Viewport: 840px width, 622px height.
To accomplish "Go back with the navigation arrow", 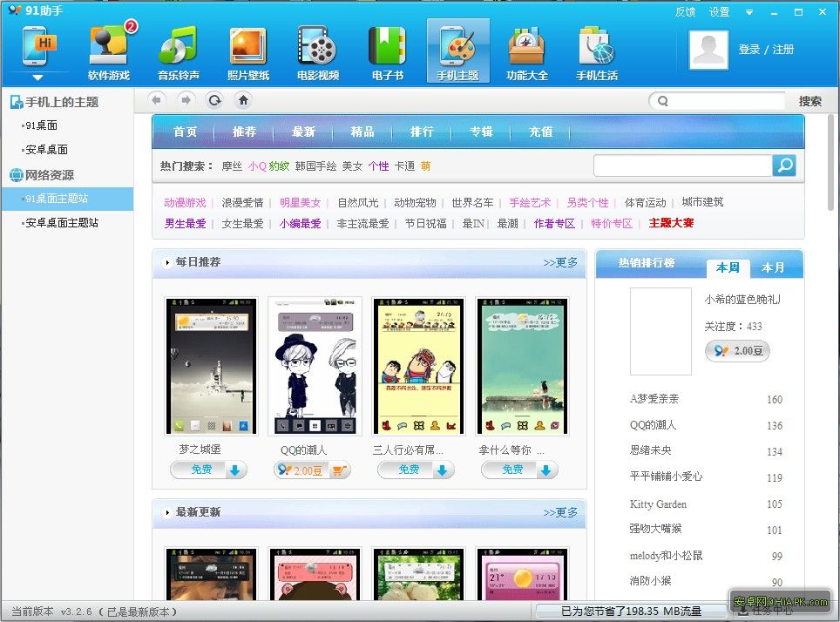I will tap(157, 100).
